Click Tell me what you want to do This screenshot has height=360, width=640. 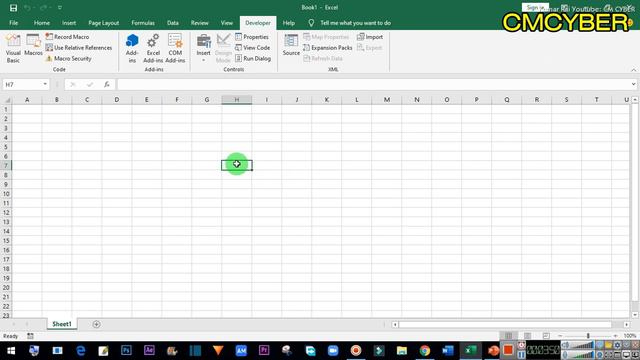pyautogui.click(x=350, y=23)
